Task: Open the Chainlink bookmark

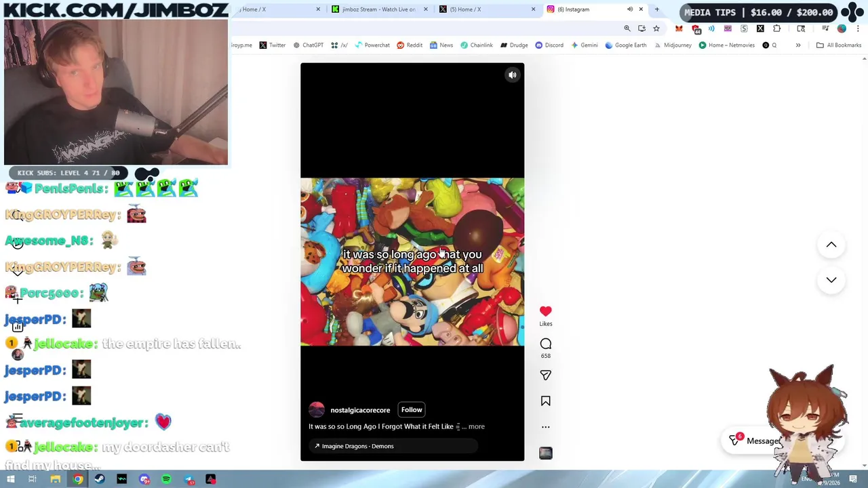Action: coord(476,45)
